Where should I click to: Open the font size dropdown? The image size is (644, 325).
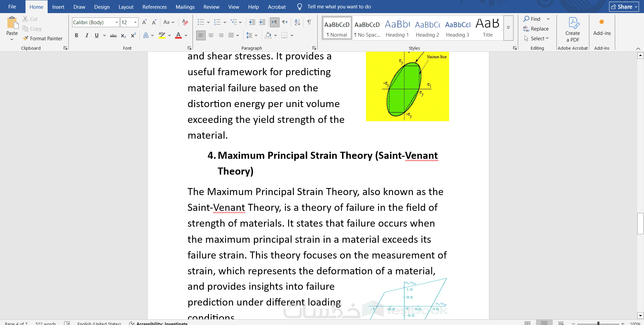(x=136, y=22)
